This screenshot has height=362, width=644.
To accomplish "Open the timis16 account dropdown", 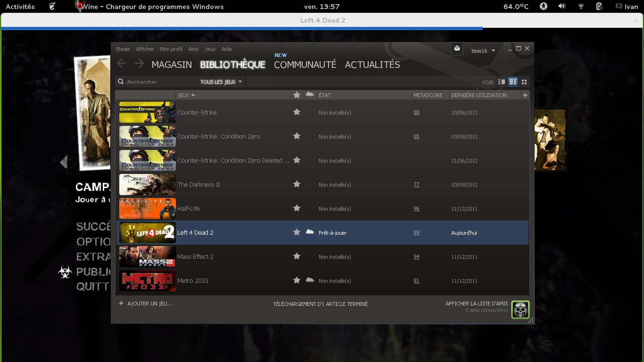I will click(x=483, y=51).
